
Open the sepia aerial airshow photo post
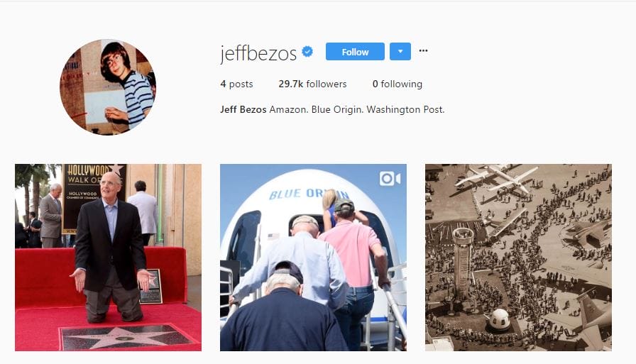click(518, 258)
